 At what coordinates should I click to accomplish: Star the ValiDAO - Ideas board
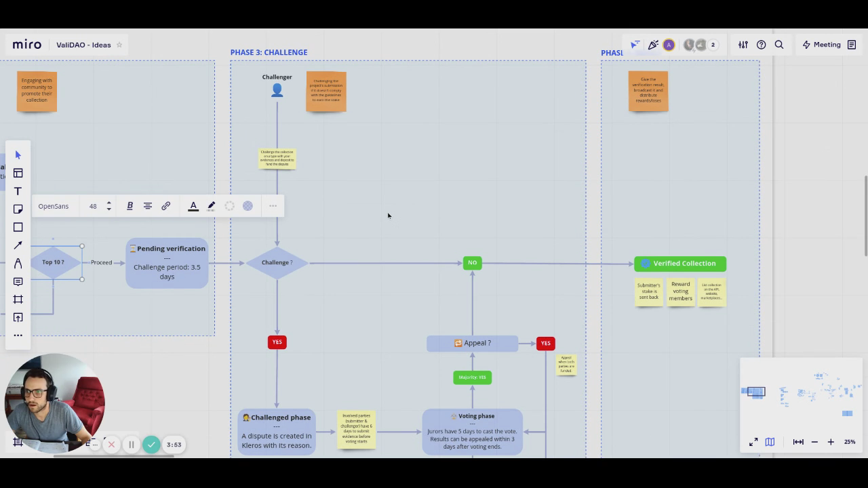click(x=119, y=45)
